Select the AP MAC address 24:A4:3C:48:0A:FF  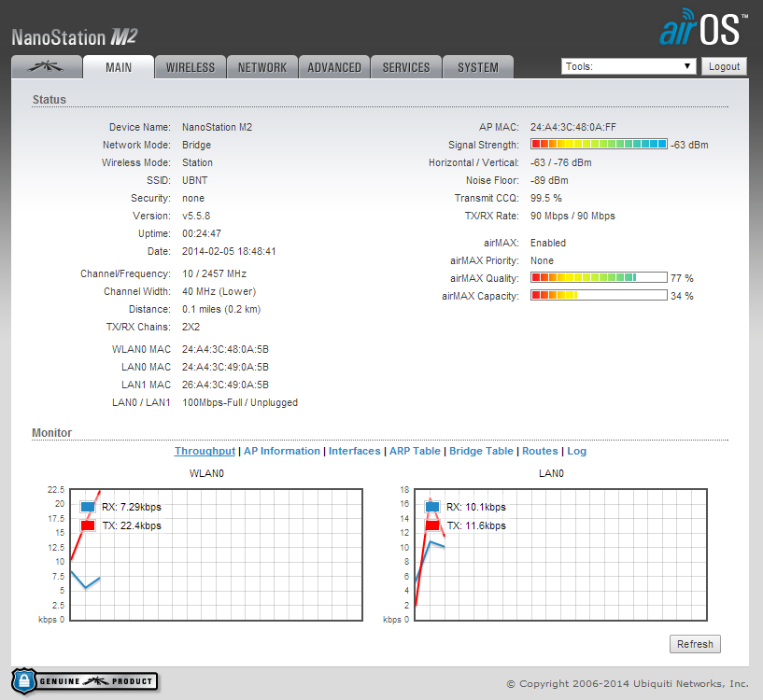pos(573,127)
